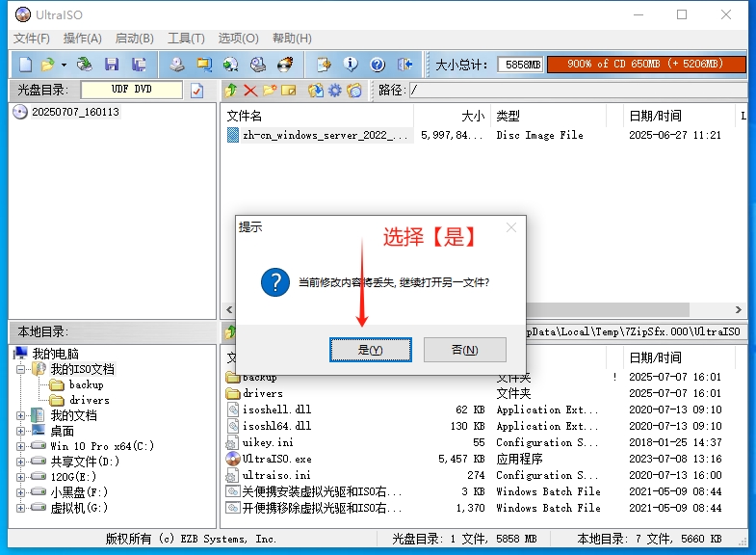Viewport: 756px width, 555px height.
Task: Open the 文件(F) menu
Action: point(31,39)
